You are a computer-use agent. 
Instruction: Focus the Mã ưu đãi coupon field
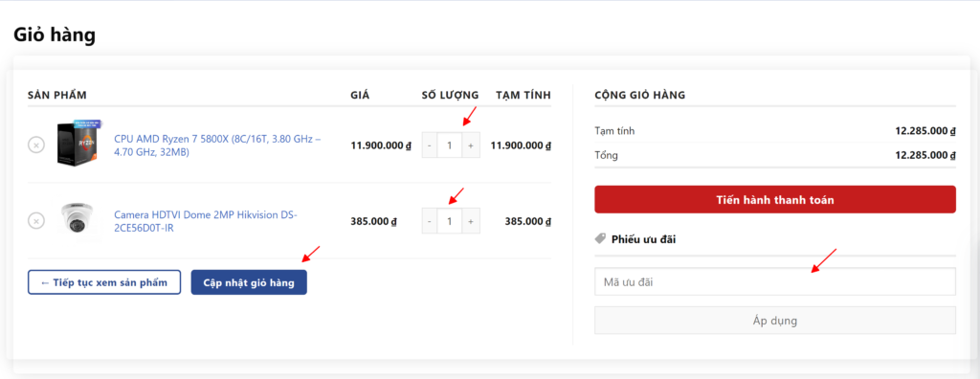(775, 281)
